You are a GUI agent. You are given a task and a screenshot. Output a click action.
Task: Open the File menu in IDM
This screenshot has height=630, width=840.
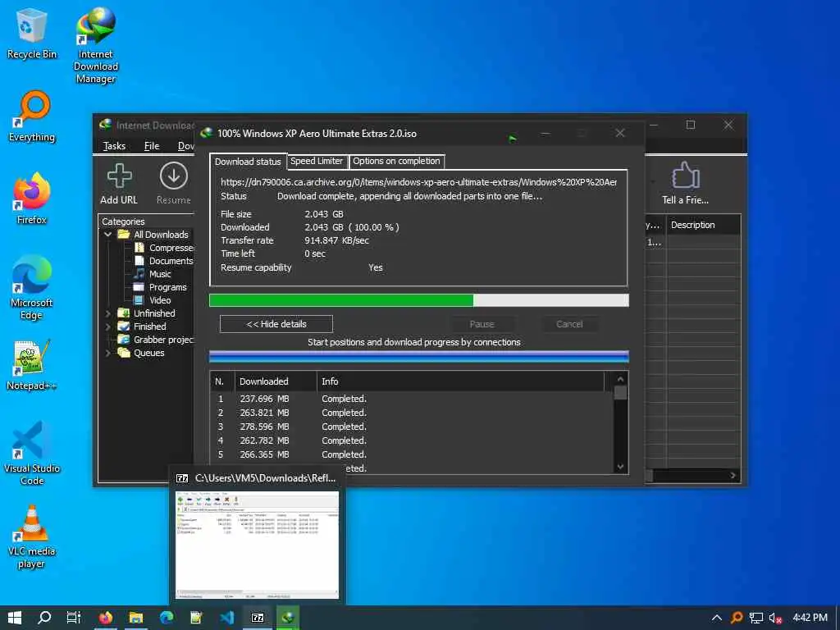[152, 146]
